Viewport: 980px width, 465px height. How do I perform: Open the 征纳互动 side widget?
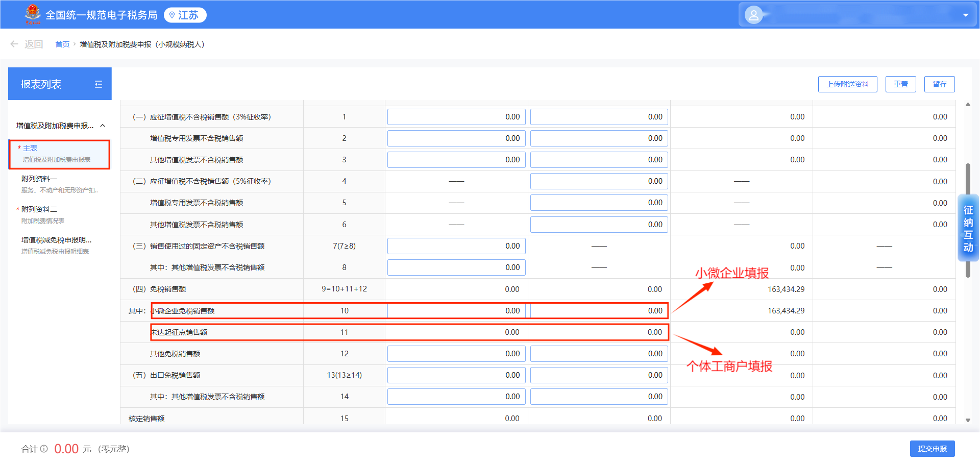[968, 229]
